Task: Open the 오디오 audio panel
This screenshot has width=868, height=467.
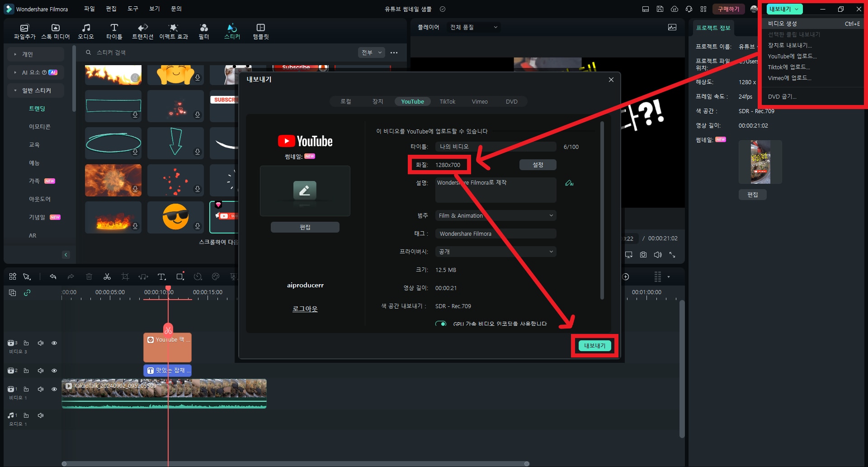Action: tap(86, 31)
